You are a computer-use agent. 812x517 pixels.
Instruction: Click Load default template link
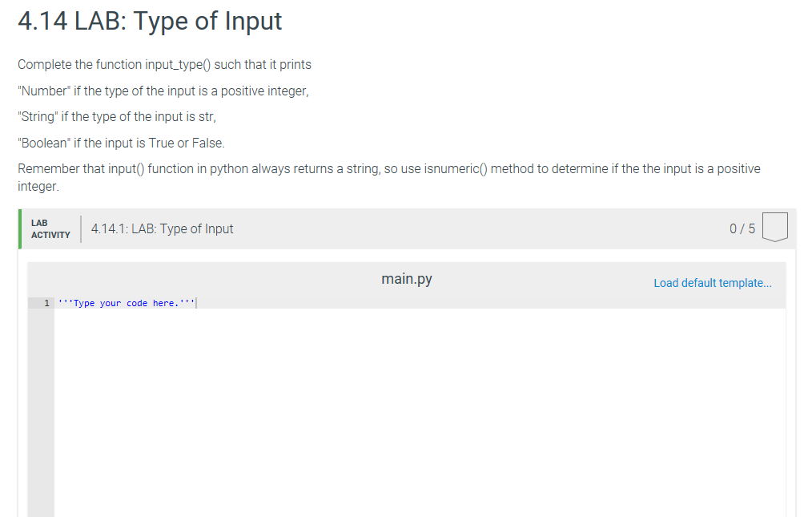click(x=712, y=282)
